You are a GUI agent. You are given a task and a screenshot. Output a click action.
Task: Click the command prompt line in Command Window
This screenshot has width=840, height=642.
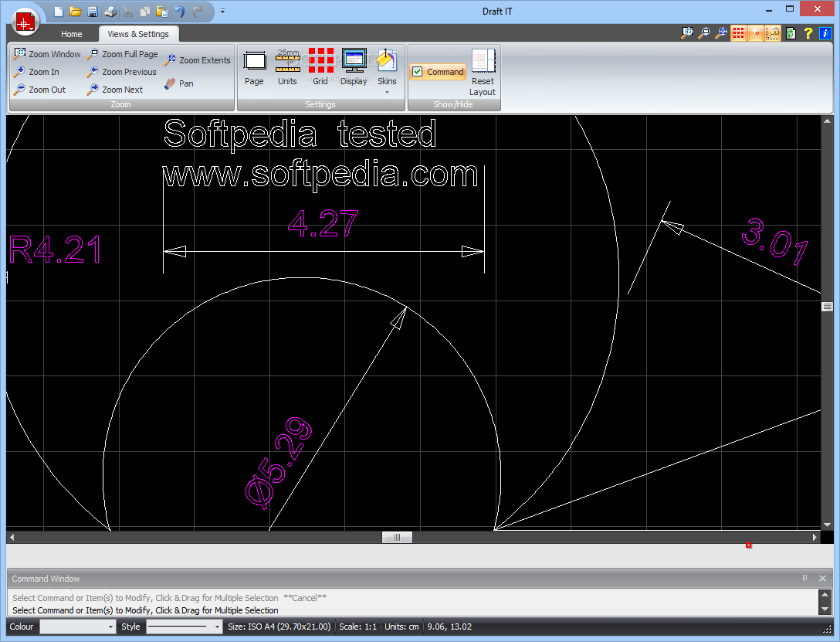tap(145, 610)
